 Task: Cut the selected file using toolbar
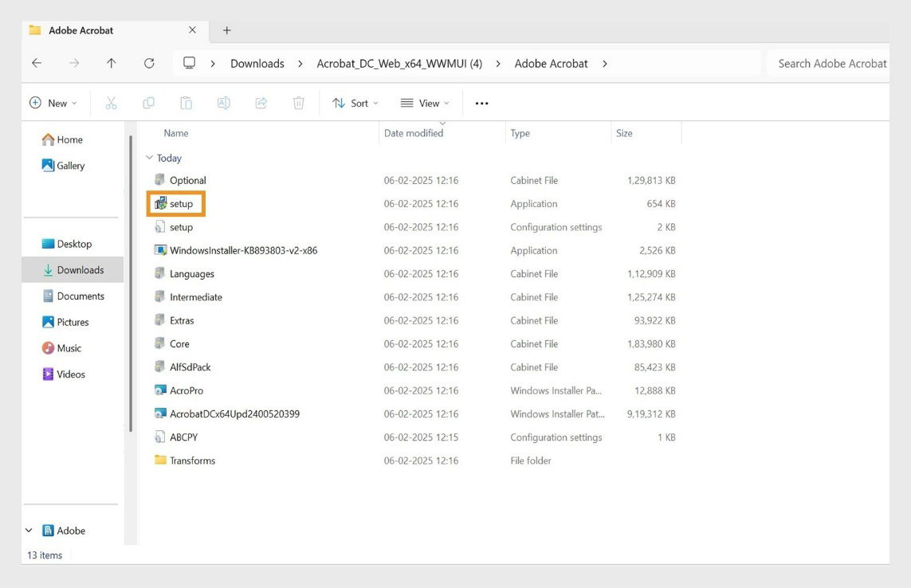pos(111,102)
